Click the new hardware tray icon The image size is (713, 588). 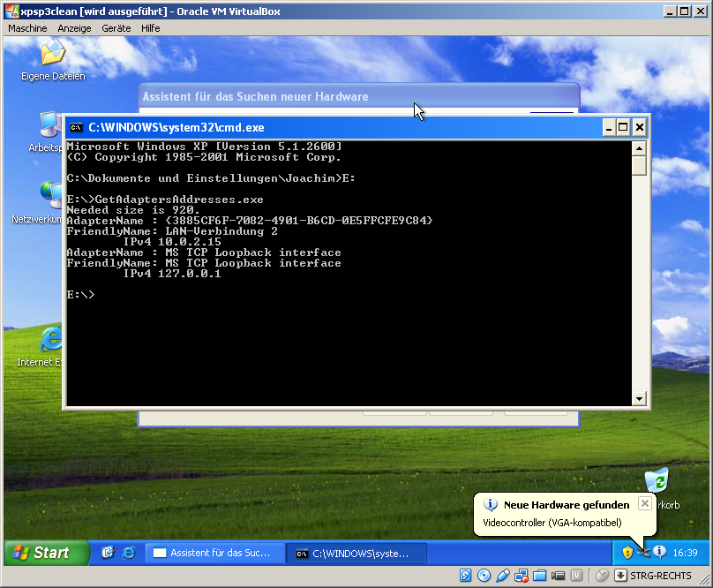tap(644, 553)
